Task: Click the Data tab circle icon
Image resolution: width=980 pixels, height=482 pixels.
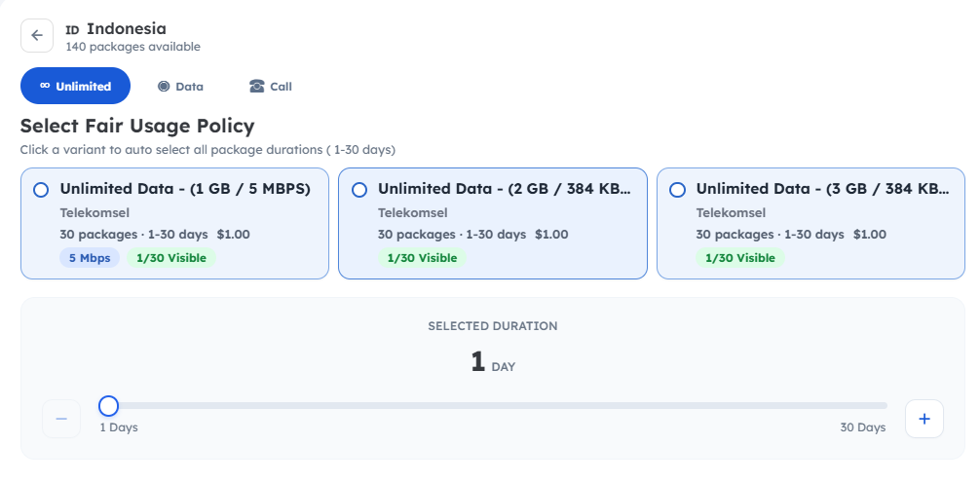Action: [164, 86]
